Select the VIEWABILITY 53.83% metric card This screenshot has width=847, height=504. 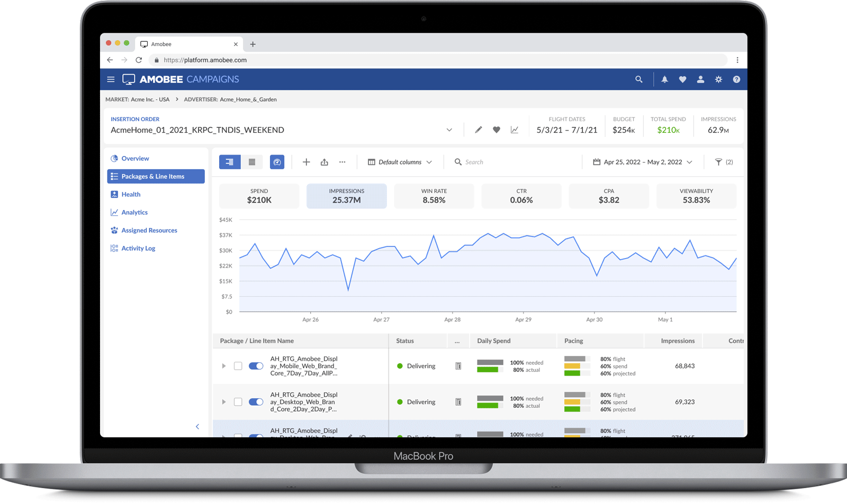tap(696, 196)
